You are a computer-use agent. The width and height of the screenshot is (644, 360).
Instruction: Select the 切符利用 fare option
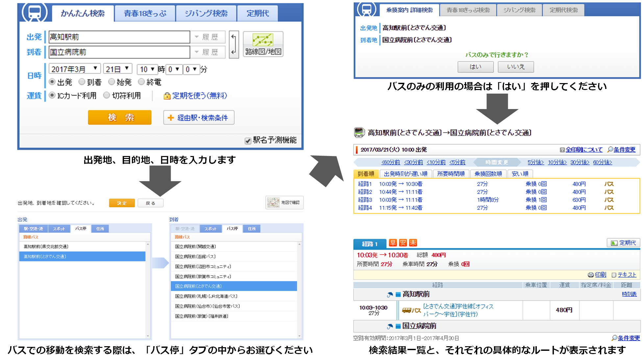point(107,95)
